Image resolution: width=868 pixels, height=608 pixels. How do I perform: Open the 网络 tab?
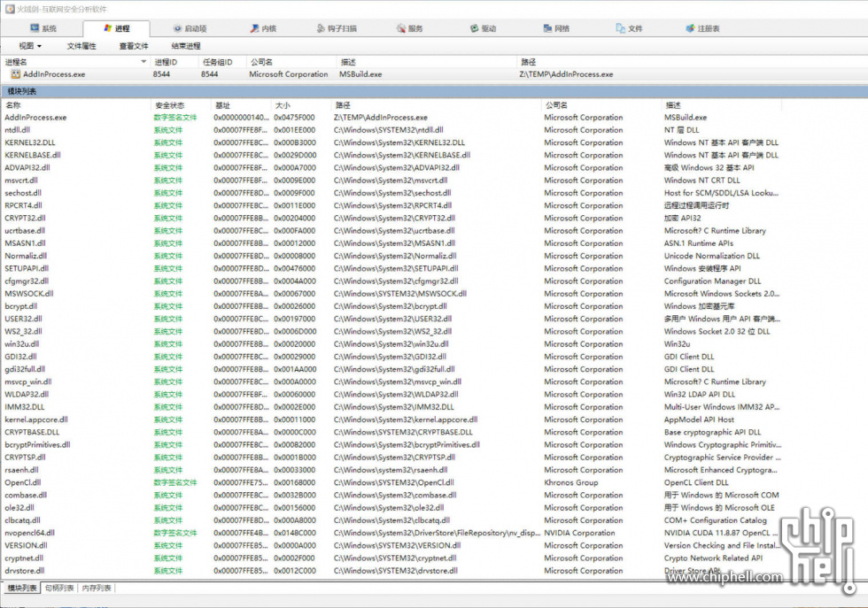point(556,28)
